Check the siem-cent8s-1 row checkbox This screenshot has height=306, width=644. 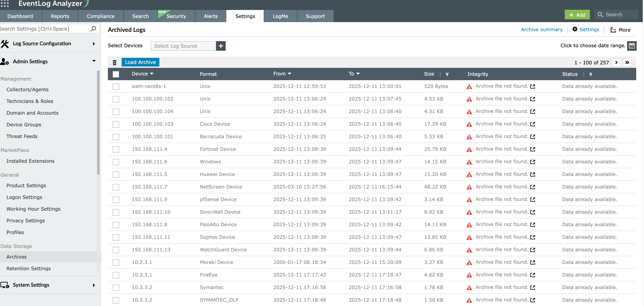[116, 86]
